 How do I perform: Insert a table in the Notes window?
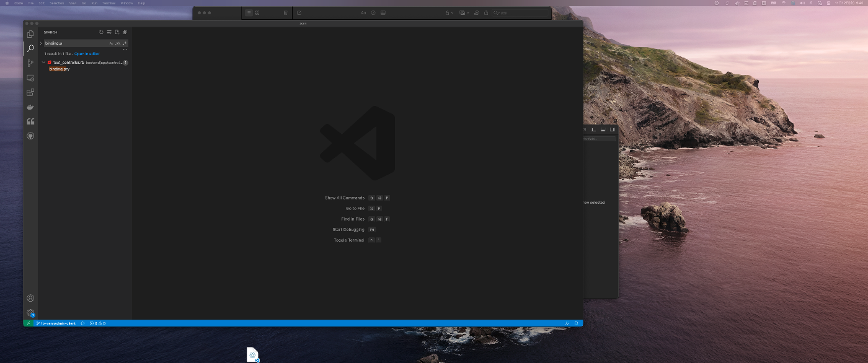point(383,12)
